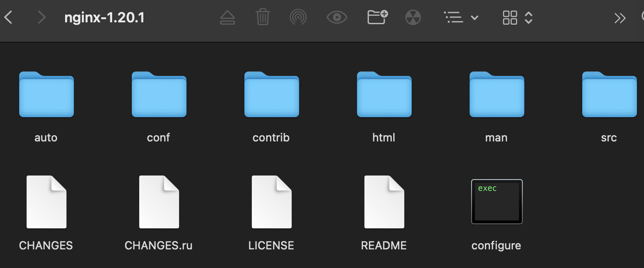Go back with the left chevron

coord(8,18)
